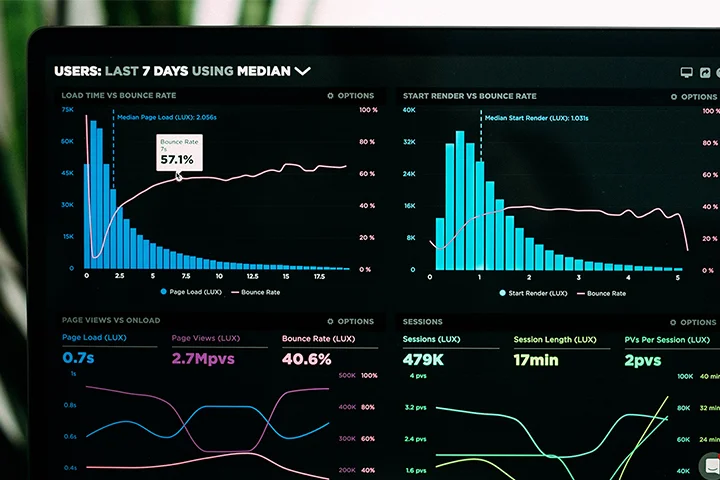The height and width of the screenshot is (480, 720).
Task: Click the gear icon beside Start Render Options
Action: [674, 97]
